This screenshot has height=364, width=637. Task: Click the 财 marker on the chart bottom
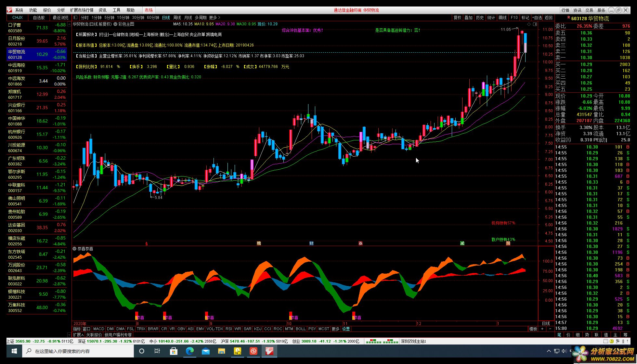coord(311,243)
